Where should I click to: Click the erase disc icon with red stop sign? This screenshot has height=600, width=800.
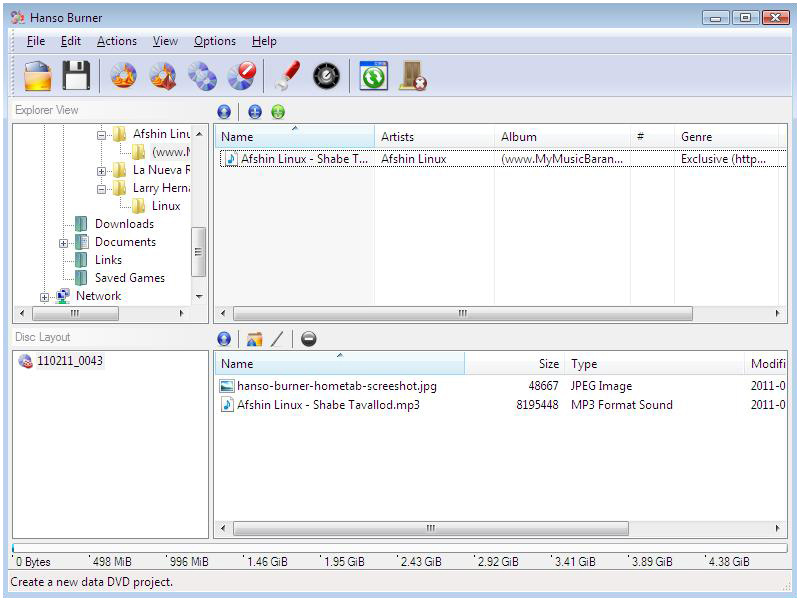pos(241,76)
